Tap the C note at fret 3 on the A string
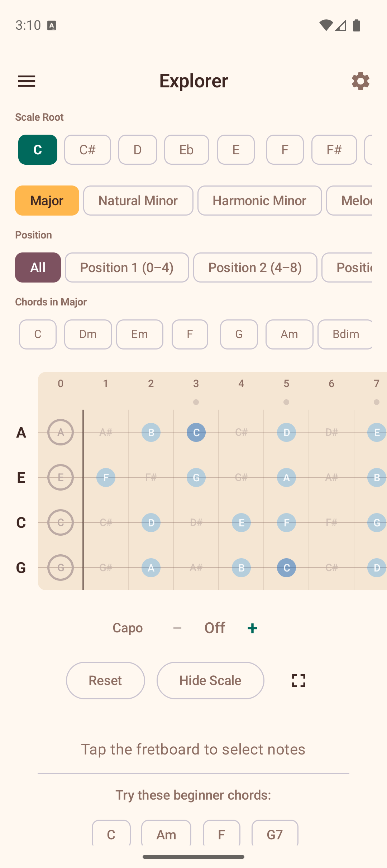 click(x=196, y=432)
